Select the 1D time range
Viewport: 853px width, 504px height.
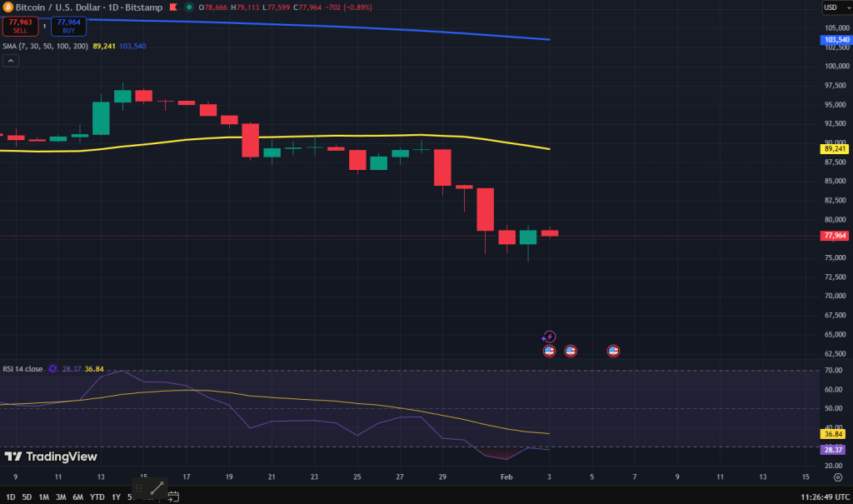coord(10,497)
